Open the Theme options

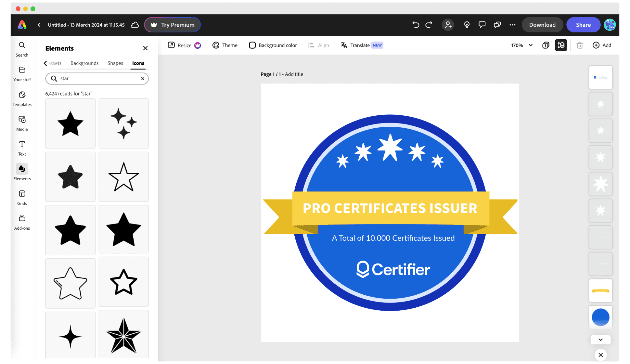pyautogui.click(x=225, y=45)
